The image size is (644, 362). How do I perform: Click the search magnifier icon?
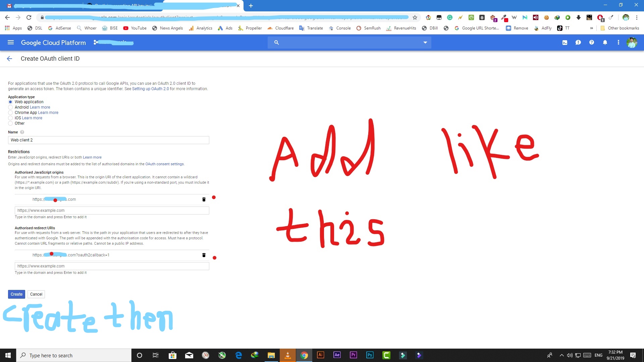[276, 43]
